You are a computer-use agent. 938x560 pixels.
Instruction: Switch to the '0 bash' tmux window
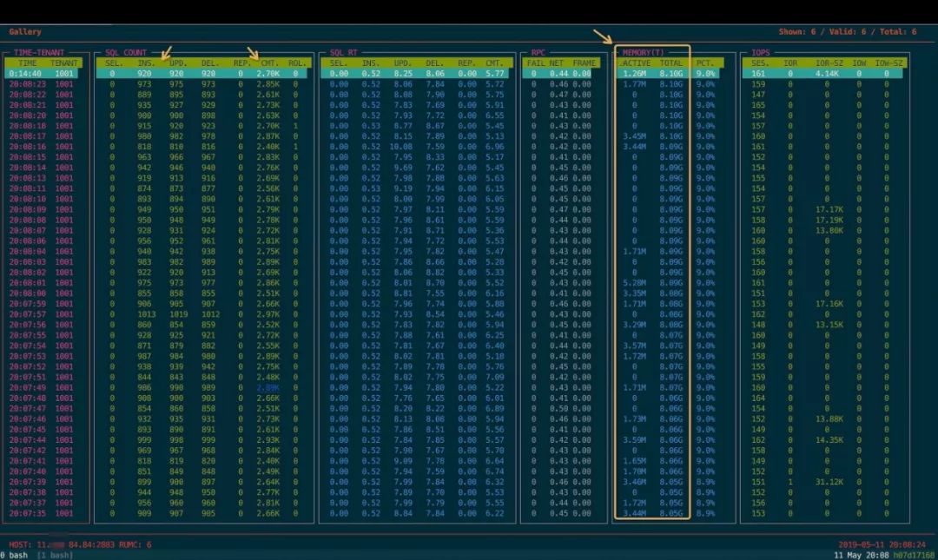point(14,555)
